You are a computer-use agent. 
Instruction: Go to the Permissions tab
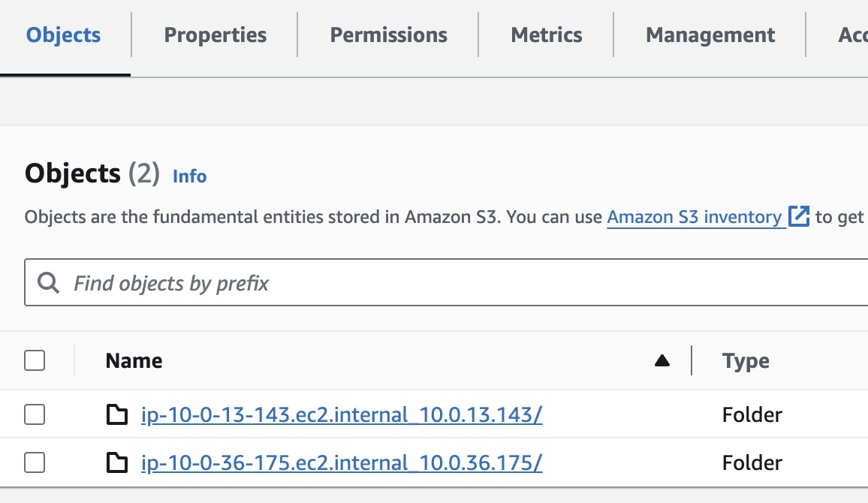pyautogui.click(x=389, y=35)
